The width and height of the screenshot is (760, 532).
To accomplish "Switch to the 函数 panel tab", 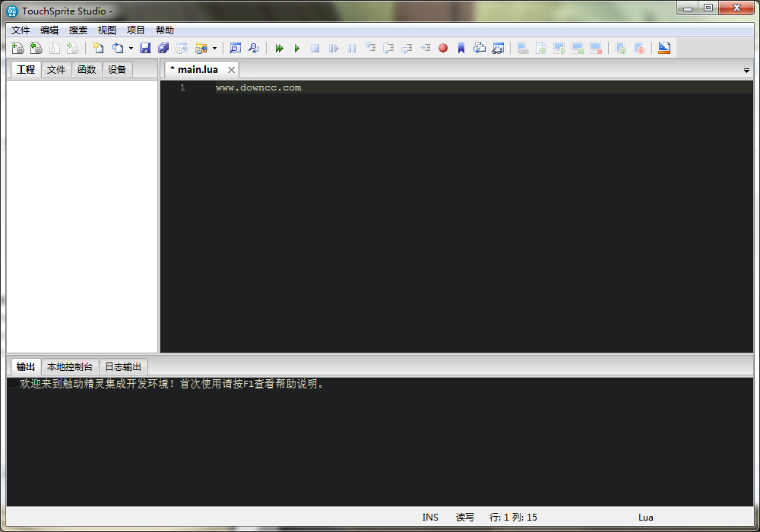I will click(x=87, y=70).
